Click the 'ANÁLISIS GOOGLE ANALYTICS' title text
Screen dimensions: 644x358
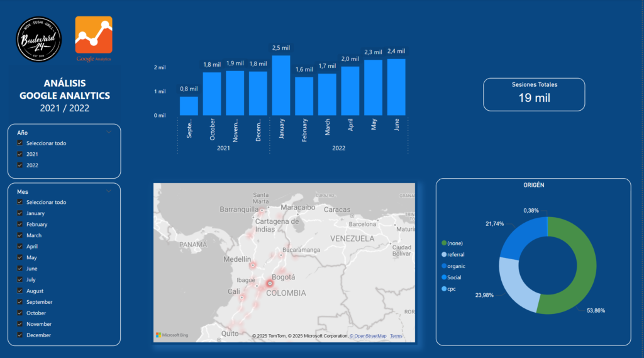(x=65, y=89)
